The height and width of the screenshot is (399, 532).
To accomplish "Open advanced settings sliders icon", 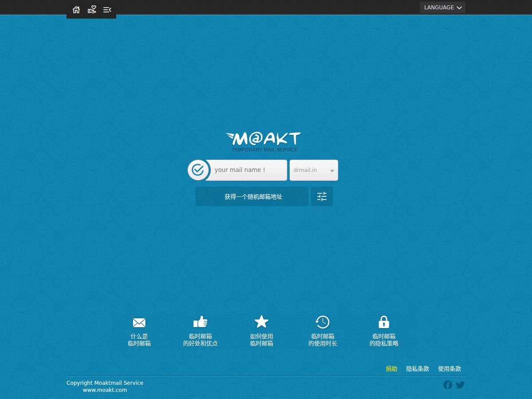I will [x=322, y=196].
